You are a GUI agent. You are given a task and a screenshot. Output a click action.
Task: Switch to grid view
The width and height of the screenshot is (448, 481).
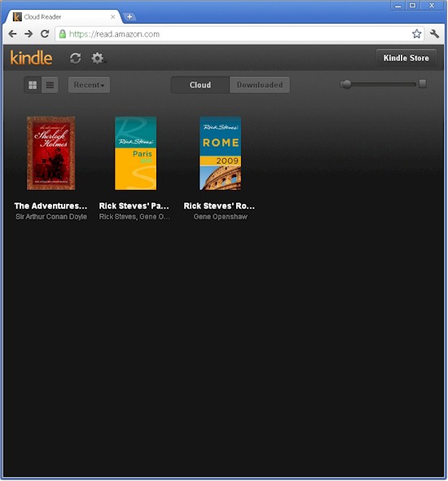(x=33, y=85)
